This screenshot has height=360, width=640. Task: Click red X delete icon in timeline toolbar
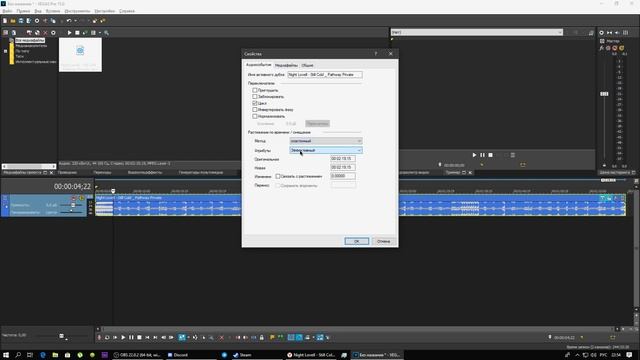(x=222, y=338)
